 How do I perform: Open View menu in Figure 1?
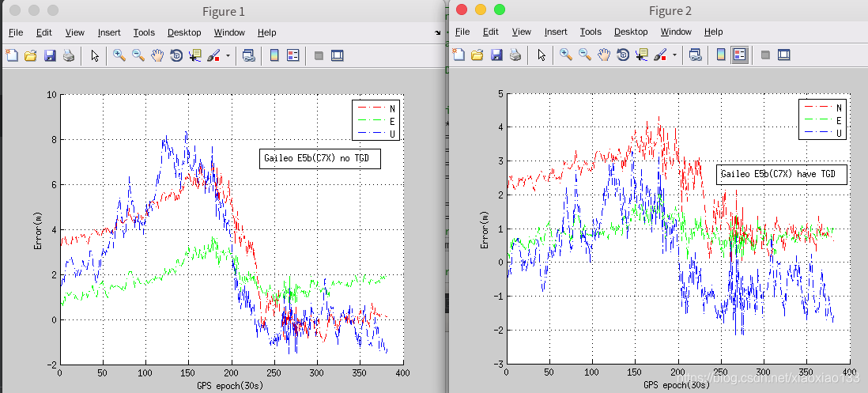pyautogui.click(x=75, y=32)
